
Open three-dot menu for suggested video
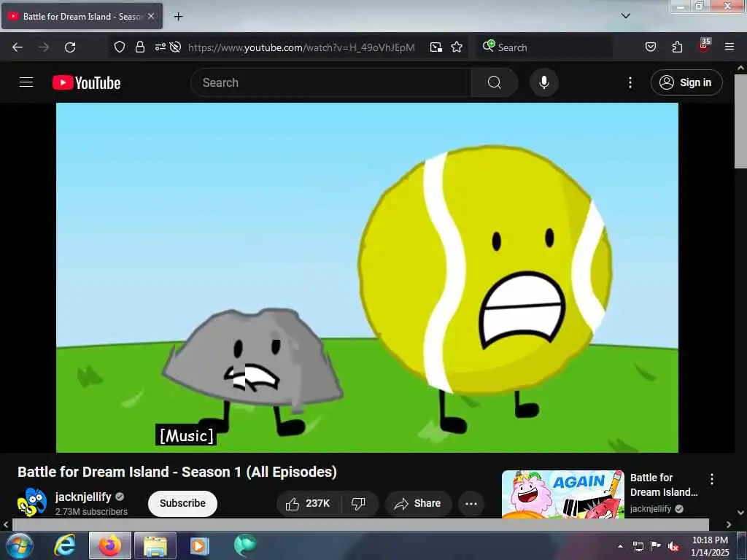coord(712,479)
